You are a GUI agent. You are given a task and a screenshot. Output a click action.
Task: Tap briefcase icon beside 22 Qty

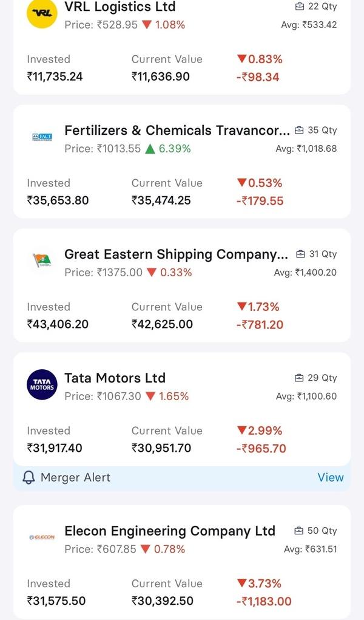tap(300, 6)
